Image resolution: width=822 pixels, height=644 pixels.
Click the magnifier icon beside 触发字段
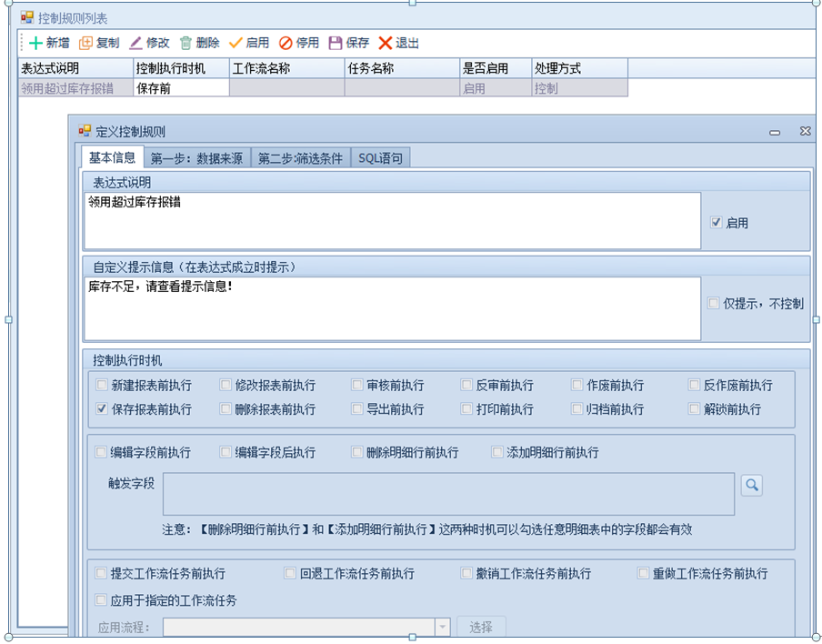pos(751,486)
